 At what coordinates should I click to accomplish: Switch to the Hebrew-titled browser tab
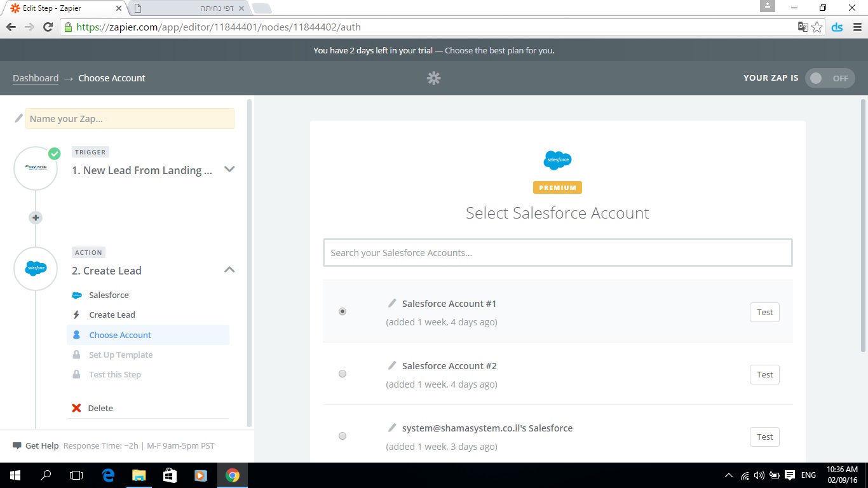191,8
